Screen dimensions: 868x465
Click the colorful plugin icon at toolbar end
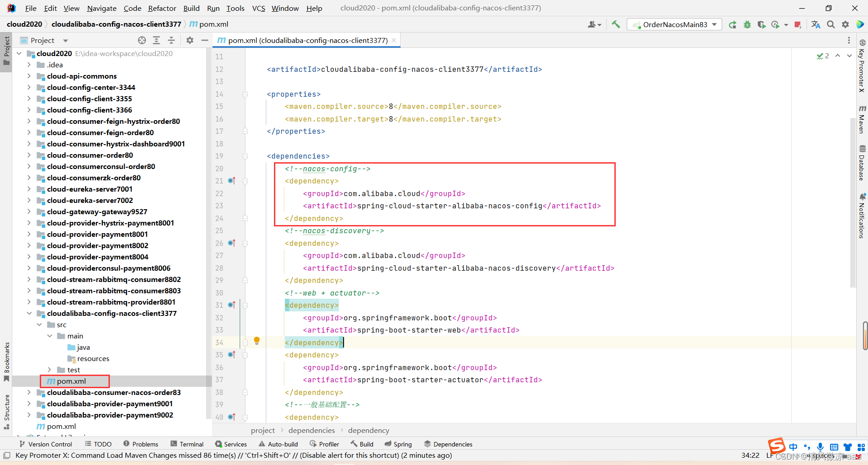click(860, 24)
